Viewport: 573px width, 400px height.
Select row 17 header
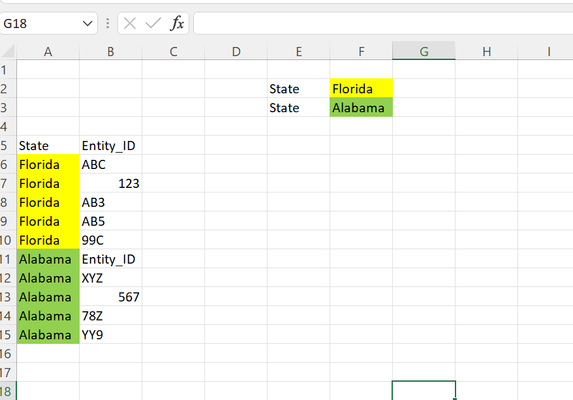pyautogui.click(x=8, y=373)
